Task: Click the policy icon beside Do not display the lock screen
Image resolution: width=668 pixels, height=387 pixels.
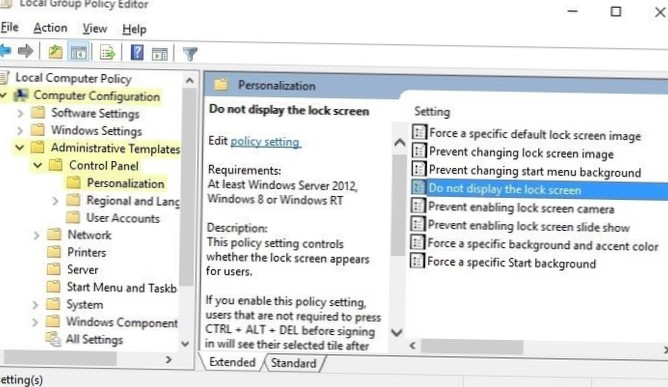Action: point(419,187)
